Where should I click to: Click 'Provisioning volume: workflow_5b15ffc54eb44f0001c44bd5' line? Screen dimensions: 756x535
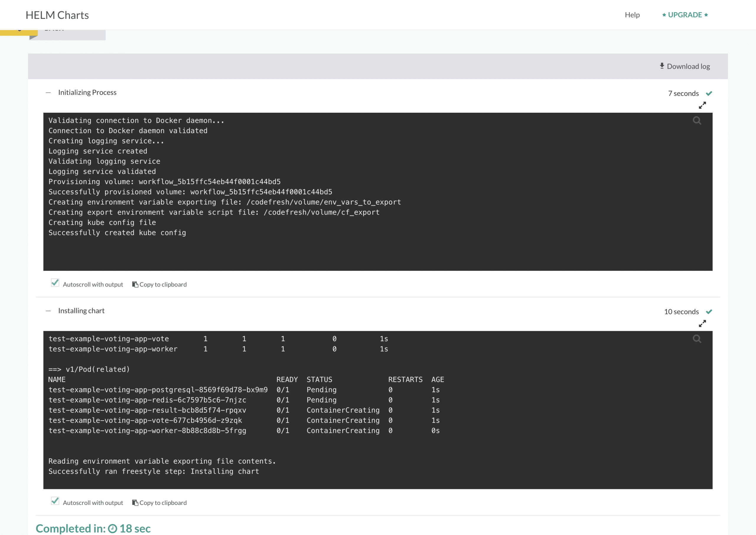(164, 182)
